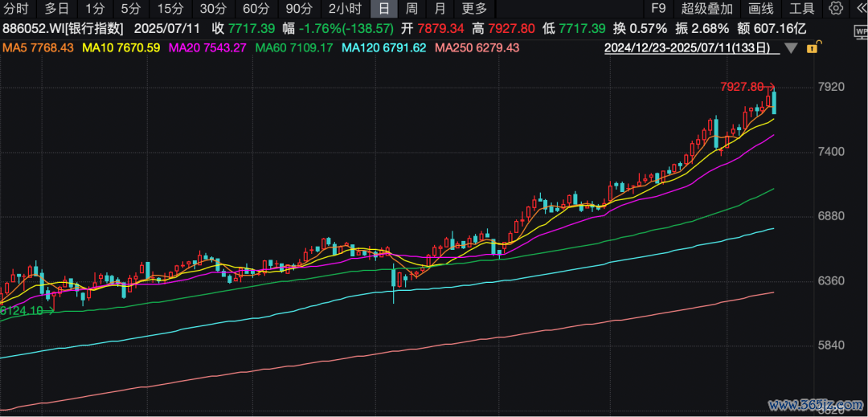Click the MA5 7768.43 indicator label
Screen dimensions: 868x417
pyautogui.click(x=38, y=48)
